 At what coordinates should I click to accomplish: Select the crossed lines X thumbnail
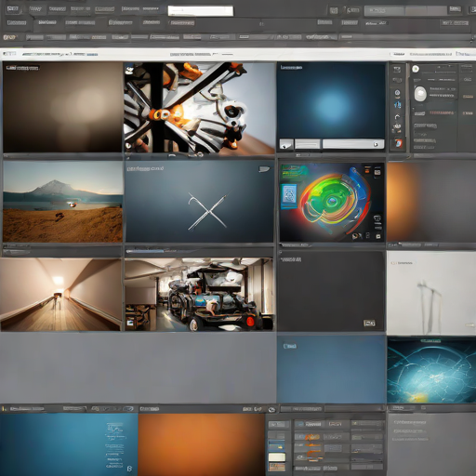tap(200, 202)
